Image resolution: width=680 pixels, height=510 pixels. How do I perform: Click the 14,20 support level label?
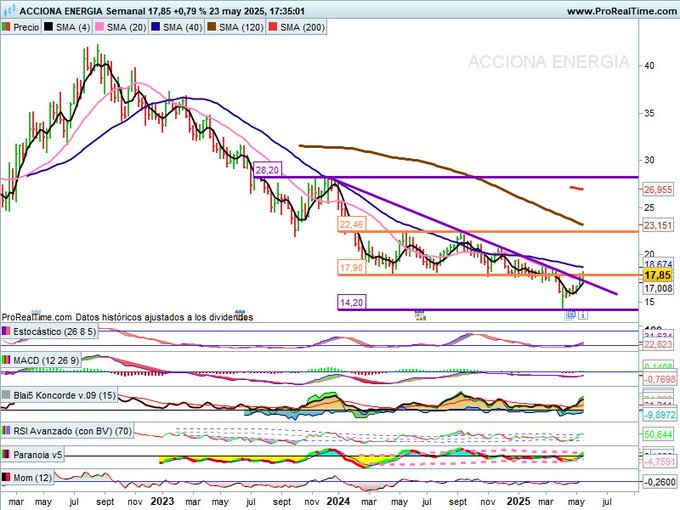tap(352, 302)
